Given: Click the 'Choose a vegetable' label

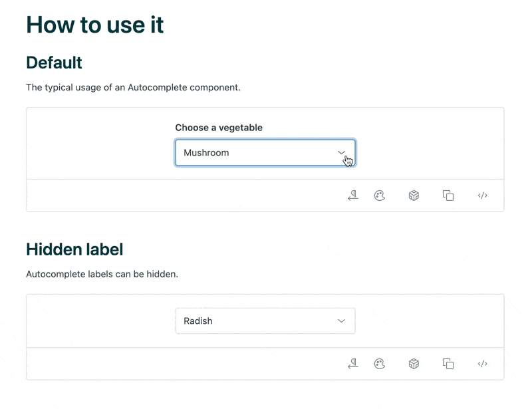Looking at the screenshot, I should point(219,128).
